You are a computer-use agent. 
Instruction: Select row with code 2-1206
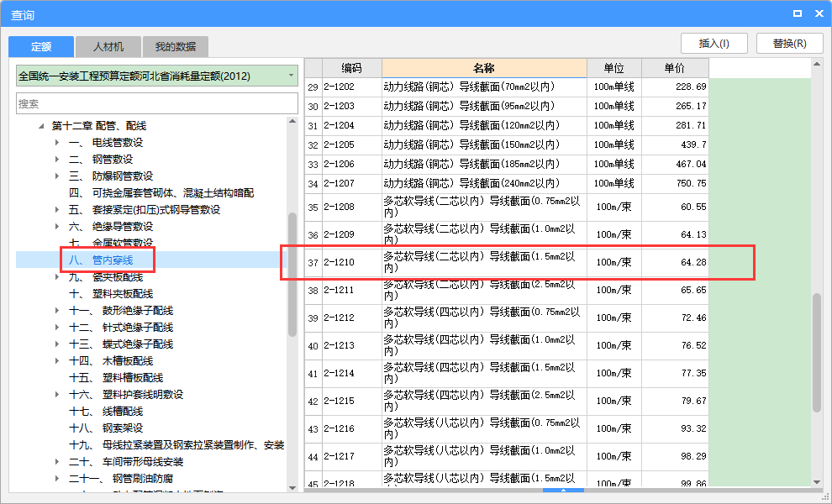click(x=507, y=165)
